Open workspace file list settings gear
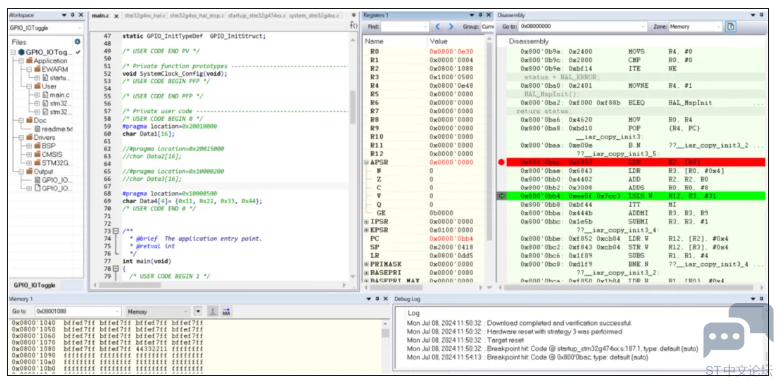 77,42
